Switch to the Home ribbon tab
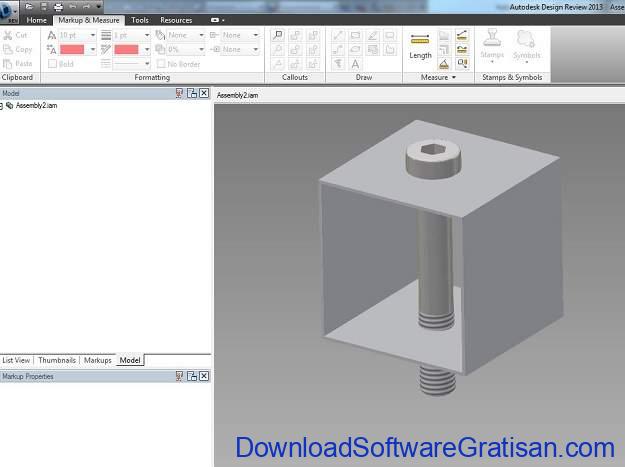Screen dimensions: 625x467 pos(36,20)
